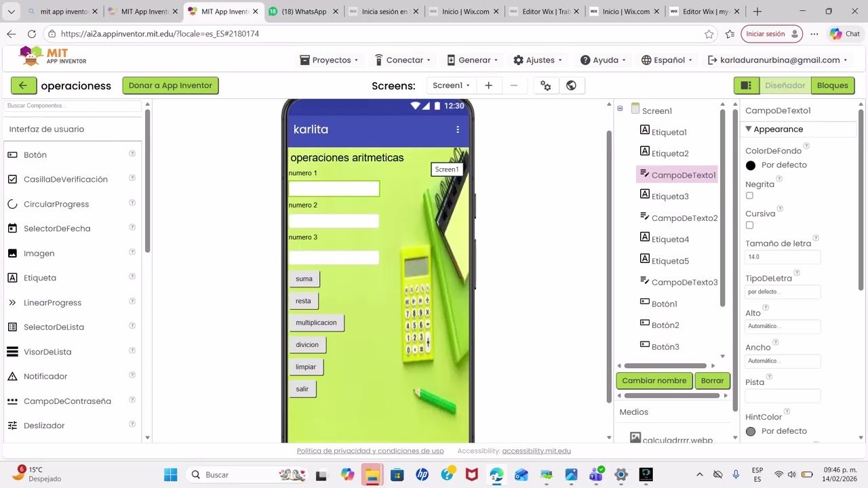Open the Proyectos menu
Screen dimensions: 868x488
[x=329, y=60]
